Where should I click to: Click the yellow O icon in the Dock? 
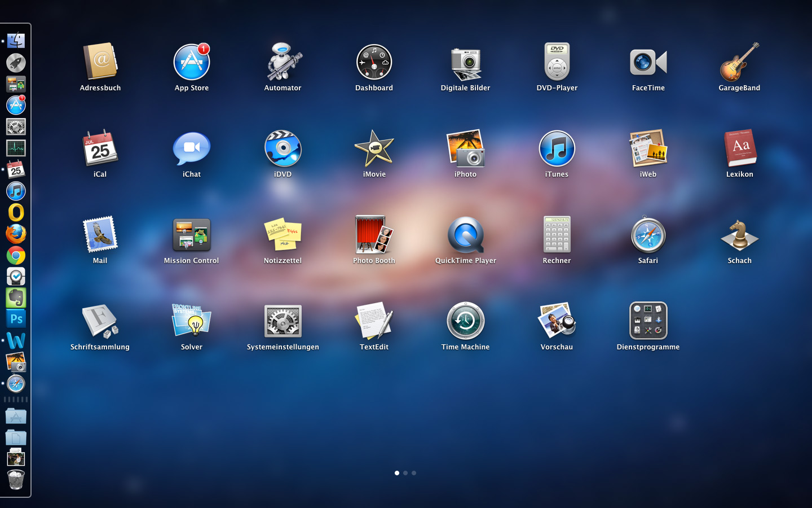point(16,212)
